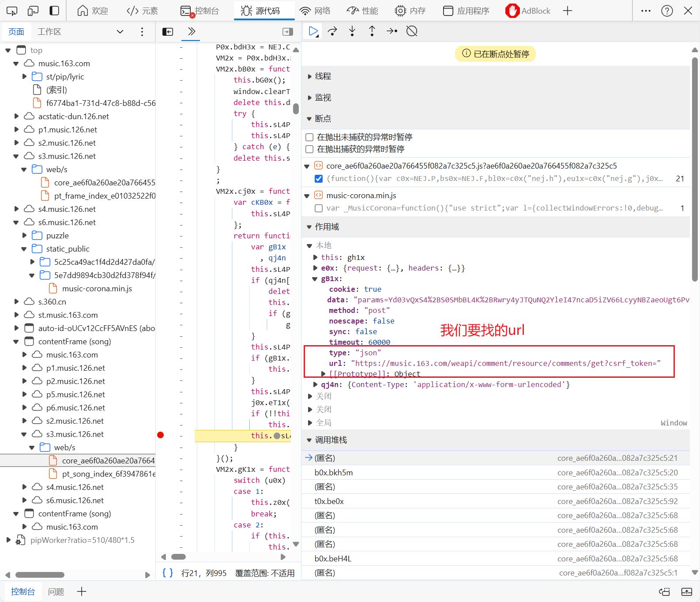Viewport: 700px width, 602px height.
Task: Collapse the 调用堆栈 section
Action: (331, 440)
